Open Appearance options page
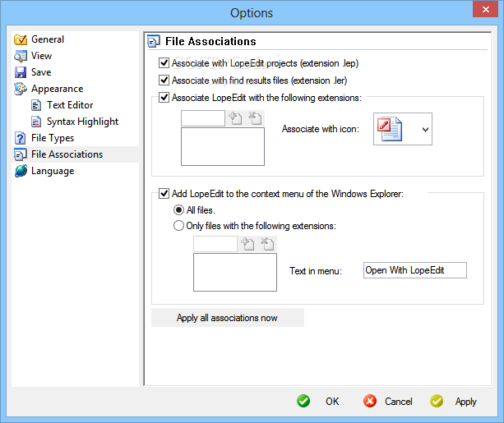Image resolution: width=504 pixels, height=423 pixels. coord(58,89)
